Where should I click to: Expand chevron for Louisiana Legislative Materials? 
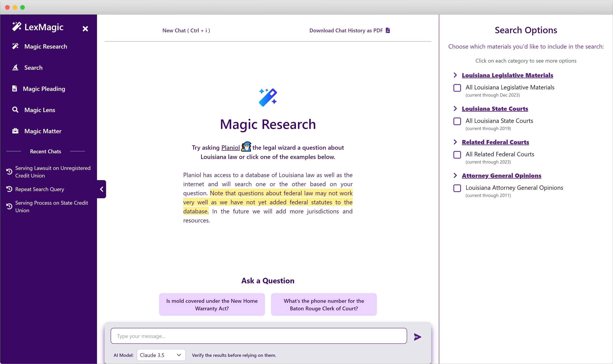point(455,75)
